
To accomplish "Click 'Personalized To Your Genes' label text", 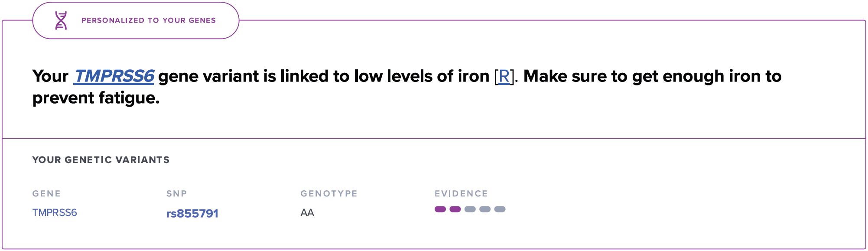I will (x=149, y=20).
